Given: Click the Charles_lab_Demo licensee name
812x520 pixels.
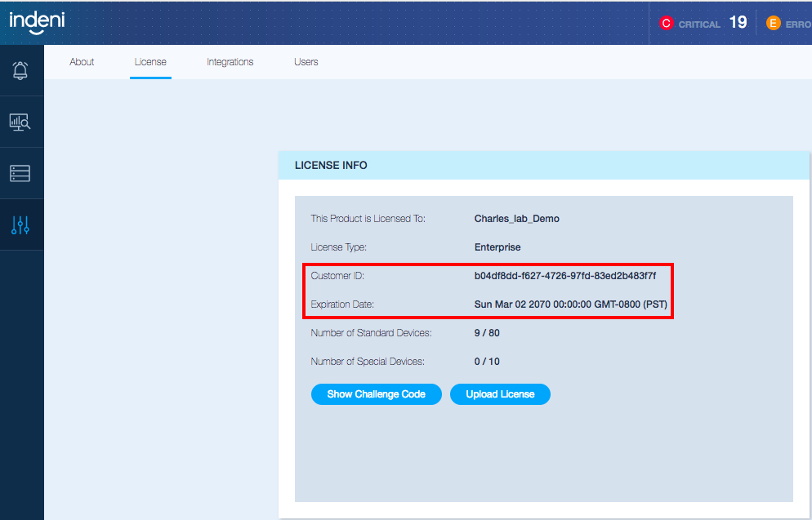Looking at the screenshot, I should pyautogui.click(x=516, y=219).
